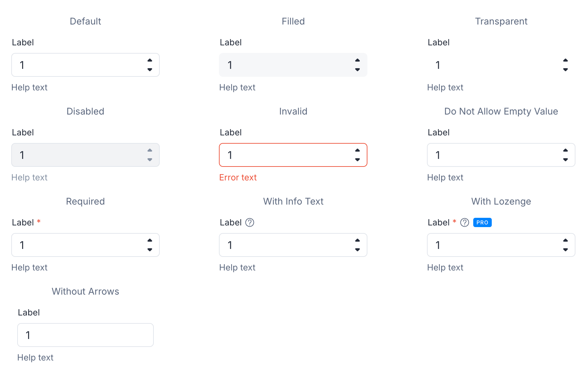Decrease the Transparent input value
The height and width of the screenshot is (382, 588).
click(566, 70)
